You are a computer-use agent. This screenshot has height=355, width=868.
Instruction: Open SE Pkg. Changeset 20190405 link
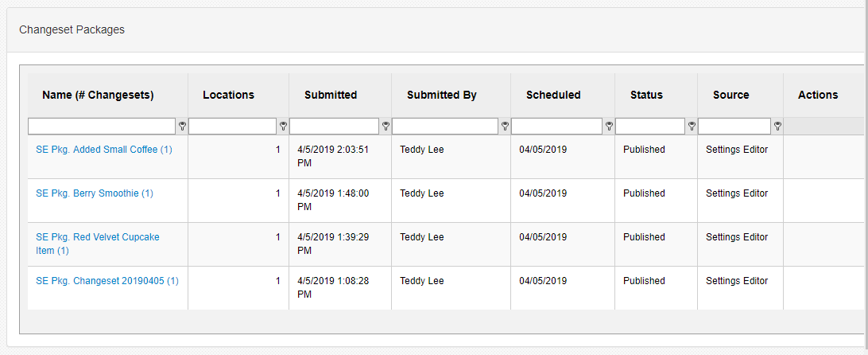pyautogui.click(x=107, y=281)
